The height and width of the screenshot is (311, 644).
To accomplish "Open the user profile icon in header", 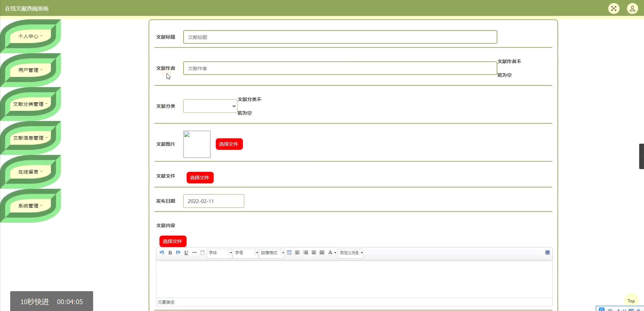I will click(x=632, y=9).
